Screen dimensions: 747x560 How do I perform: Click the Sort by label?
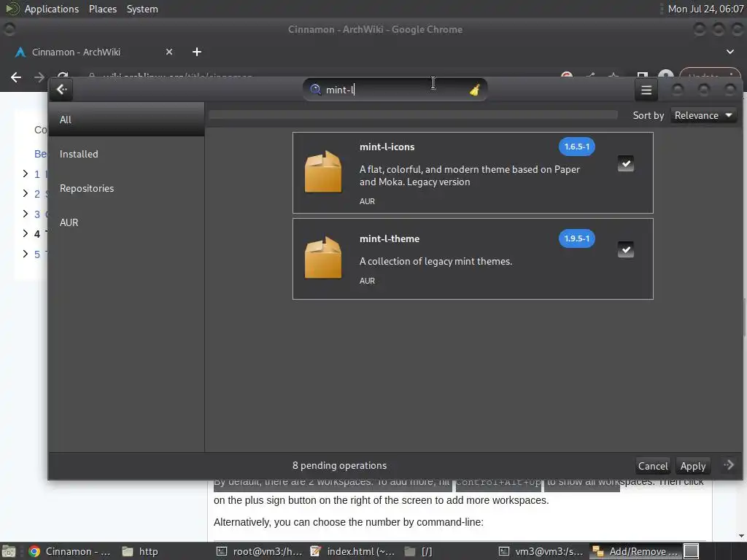[x=648, y=115]
